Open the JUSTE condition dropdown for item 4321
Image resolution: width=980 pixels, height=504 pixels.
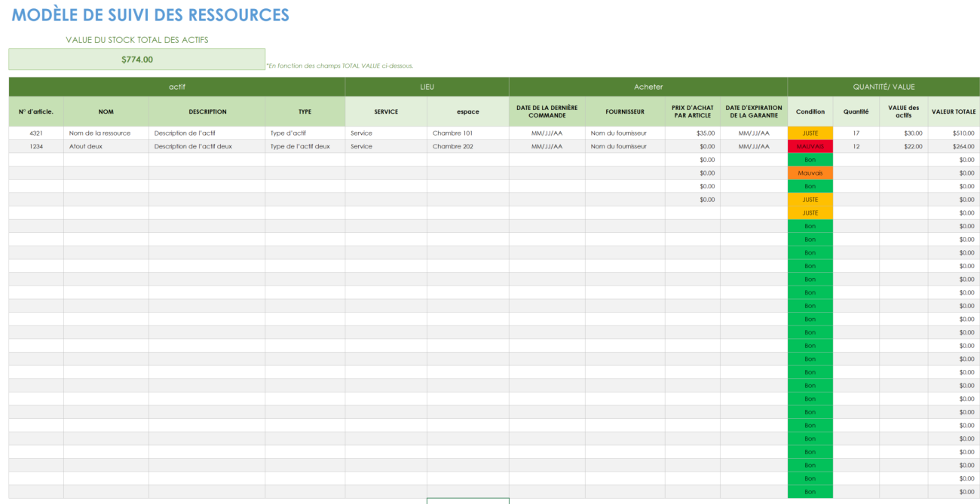810,133
